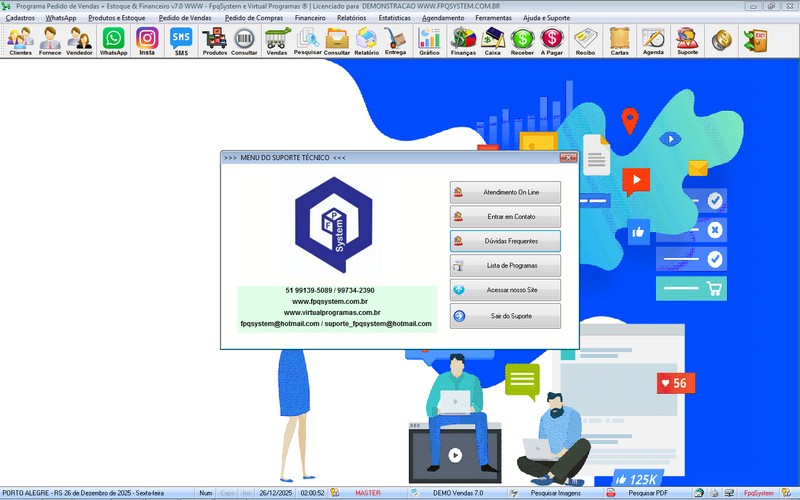Open the Financeiro menu
This screenshot has height=500, width=800.
(310, 18)
